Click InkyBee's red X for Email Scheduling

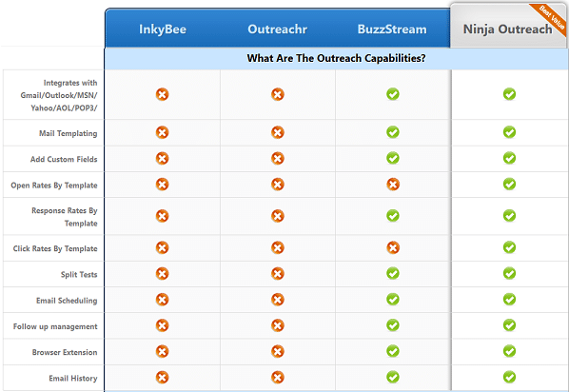pos(162,300)
